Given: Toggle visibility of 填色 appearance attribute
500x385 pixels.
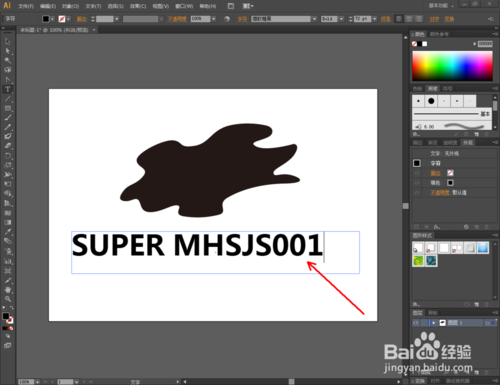Looking at the screenshot, I should (x=417, y=183).
